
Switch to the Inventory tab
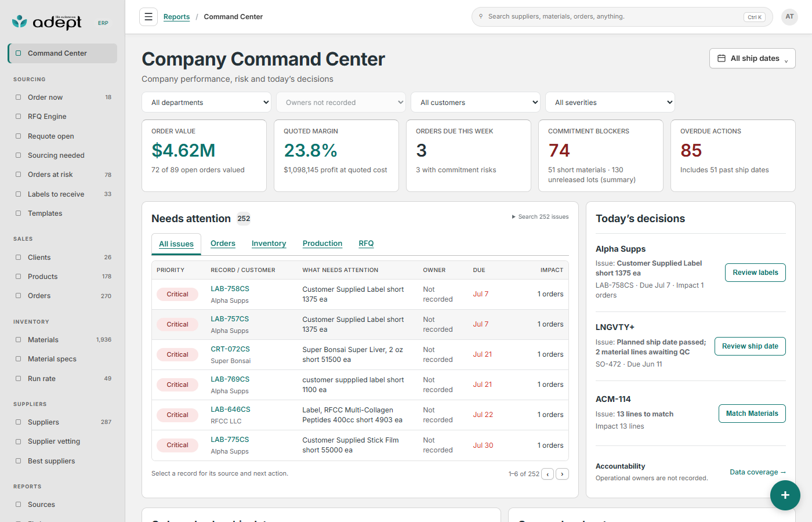pos(269,244)
